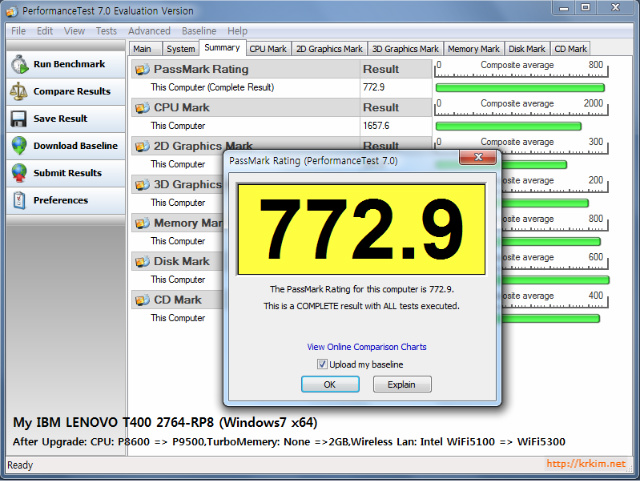Click the PassMark Rating composite average scale
The image size is (640, 481).
521,69
